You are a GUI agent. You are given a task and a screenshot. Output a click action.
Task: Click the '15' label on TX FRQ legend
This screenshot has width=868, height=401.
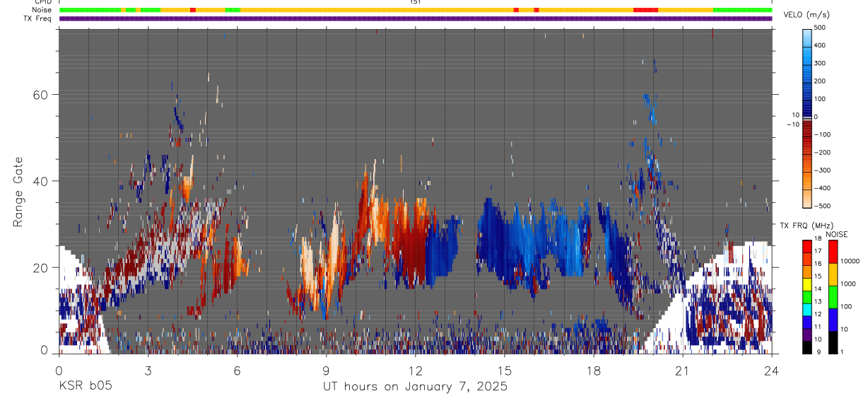(x=818, y=277)
